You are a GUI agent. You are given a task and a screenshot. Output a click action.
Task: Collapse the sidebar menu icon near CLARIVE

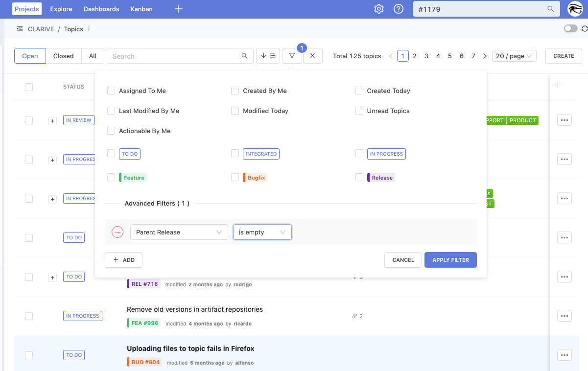coord(20,29)
